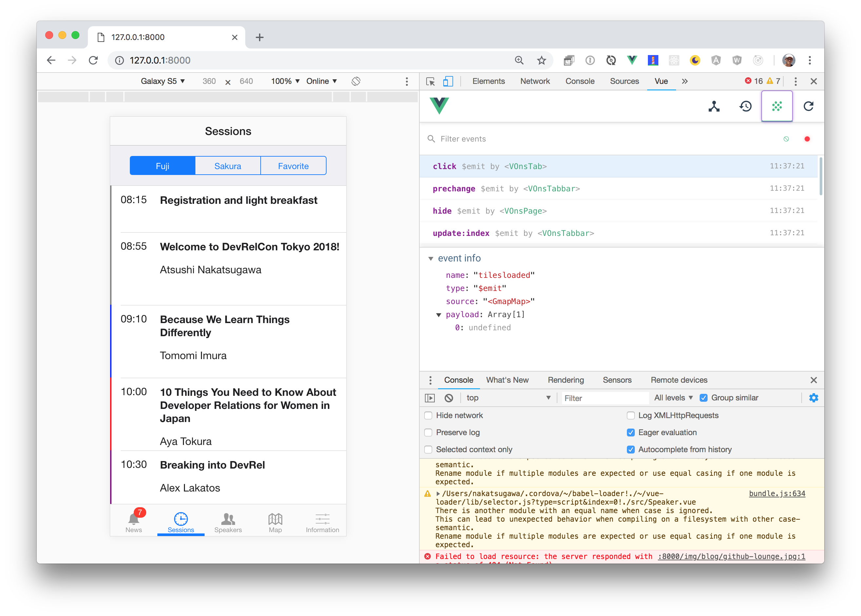Open the user profile avatar
Screen dimensions: 861x616
(x=789, y=60)
